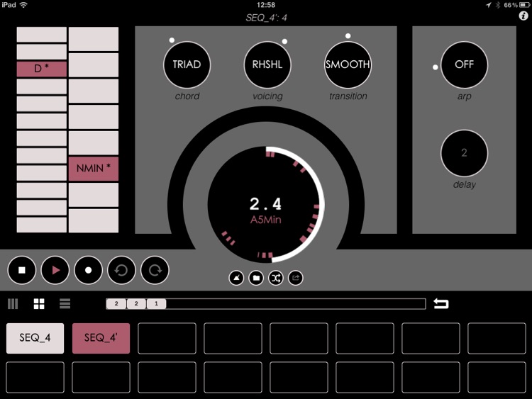
Task: Hit the record button
Action: [x=89, y=270]
